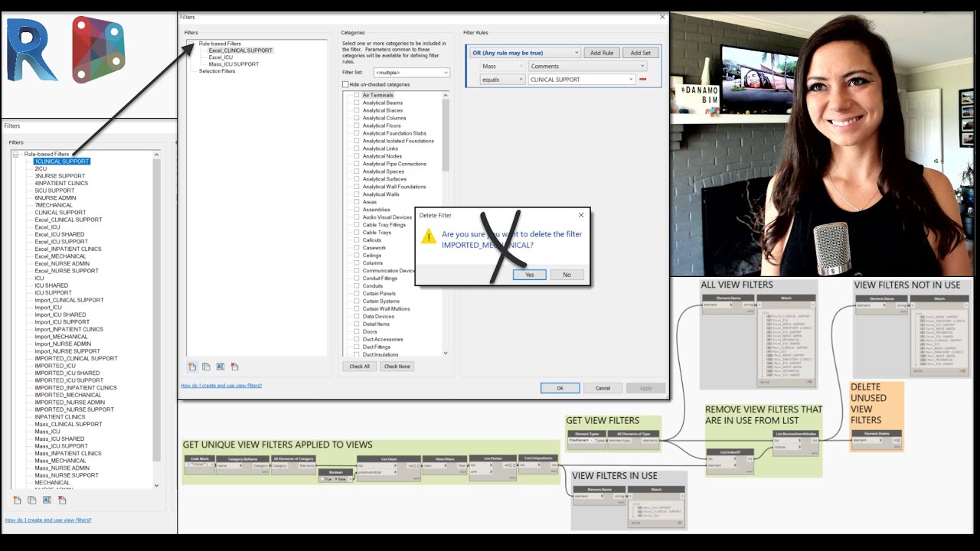This screenshot has width=980, height=551.
Task: Open help link in small left Filters window
Action: click(x=48, y=520)
